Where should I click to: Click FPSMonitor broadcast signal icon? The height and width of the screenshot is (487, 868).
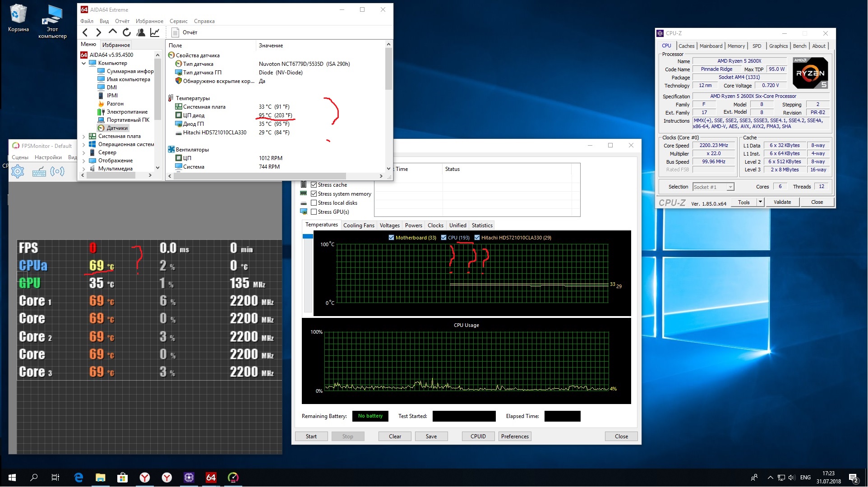tap(57, 171)
